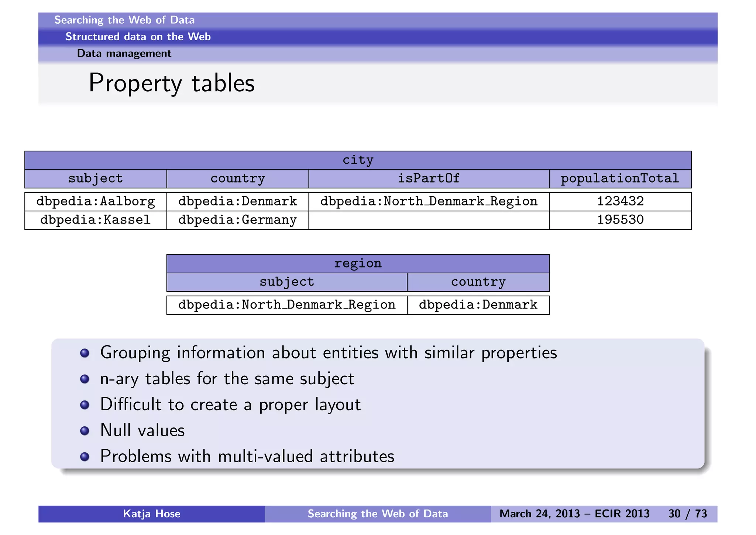The height and width of the screenshot is (535, 756).
Task: Select the 'city' table header
Action: 358,160
